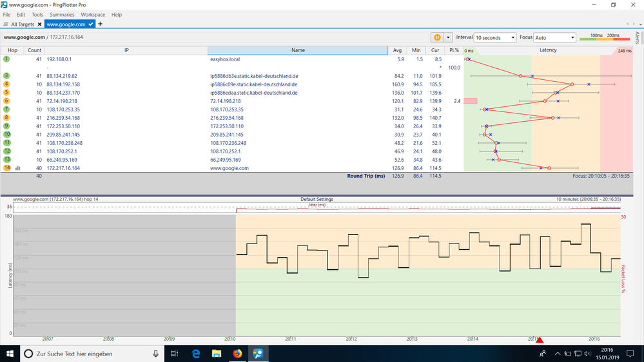The height and width of the screenshot is (362, 644).
Task: Sort by the Count column header
Action: 35,50
